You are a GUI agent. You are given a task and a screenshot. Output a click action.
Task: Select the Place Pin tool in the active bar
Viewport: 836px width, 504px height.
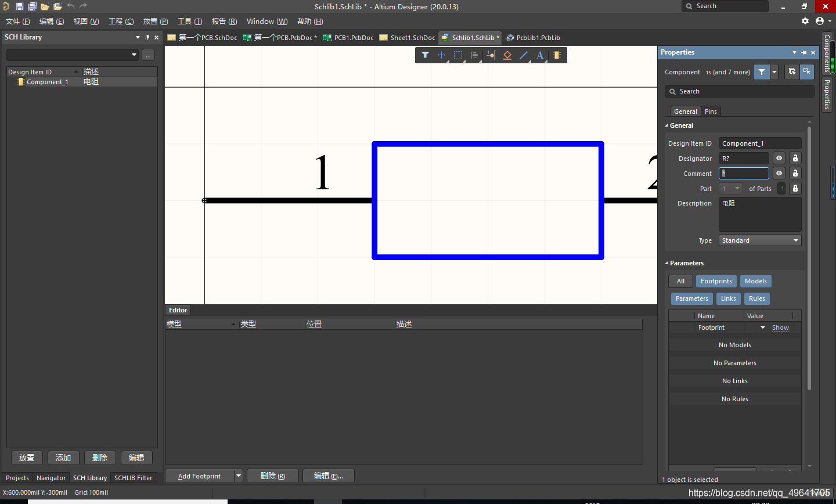[491, 55]
